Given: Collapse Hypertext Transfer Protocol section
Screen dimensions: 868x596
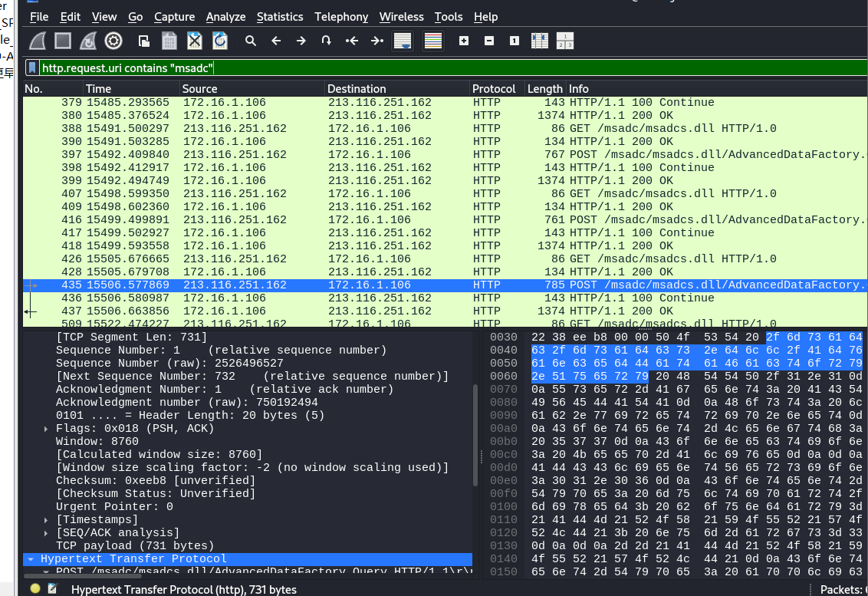Looking at the screenshot, I should 31,559.
